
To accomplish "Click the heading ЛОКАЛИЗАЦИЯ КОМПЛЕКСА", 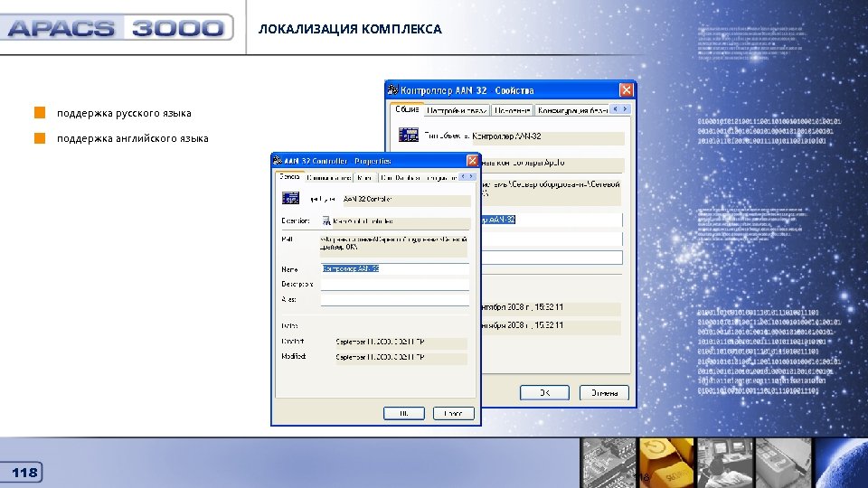I will click(350, 29).
